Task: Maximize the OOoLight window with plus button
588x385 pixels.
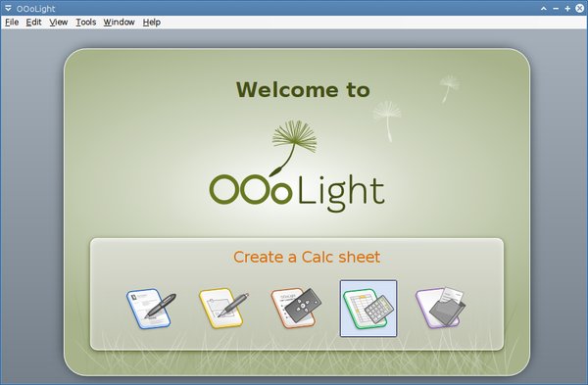Action: [567, 8]
